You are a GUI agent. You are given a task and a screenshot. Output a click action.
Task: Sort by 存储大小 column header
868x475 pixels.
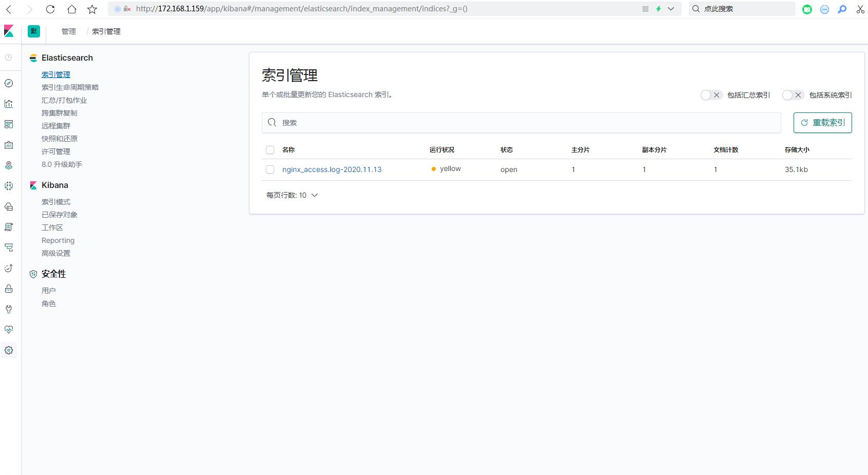(x=797, y=150)
